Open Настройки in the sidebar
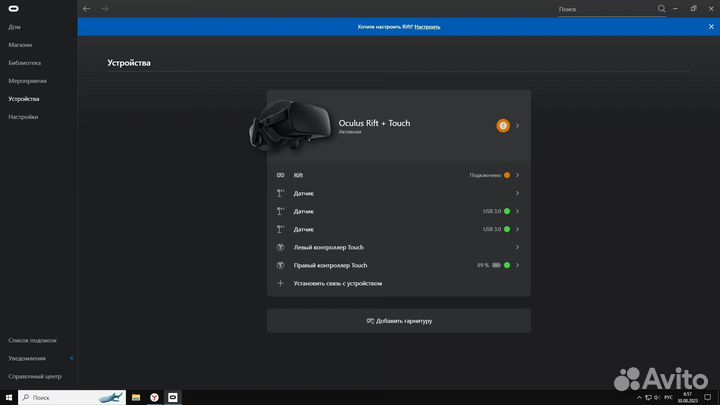Viewport: 720px width, 405px height. (23, 117)
